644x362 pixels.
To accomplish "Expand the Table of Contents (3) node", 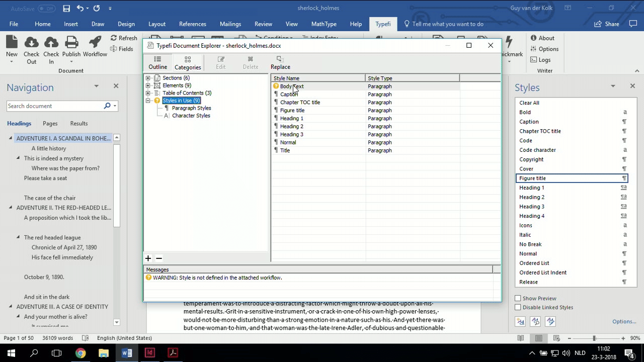I will click(148, 93).
